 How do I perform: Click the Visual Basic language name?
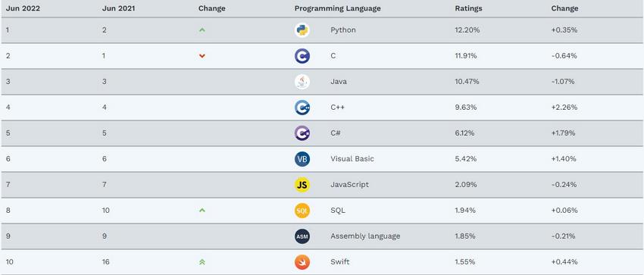tap(352, 159)
